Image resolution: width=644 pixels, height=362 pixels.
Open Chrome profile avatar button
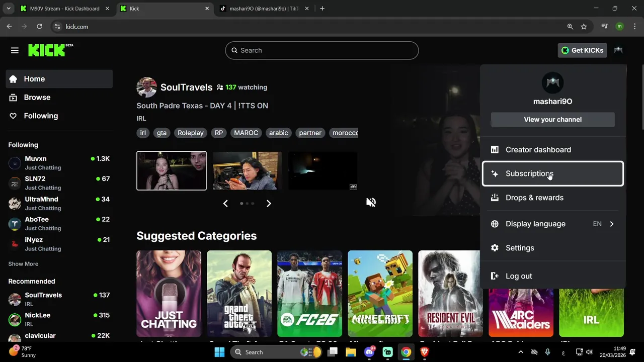pyautogui.click(x=619, y=27)
